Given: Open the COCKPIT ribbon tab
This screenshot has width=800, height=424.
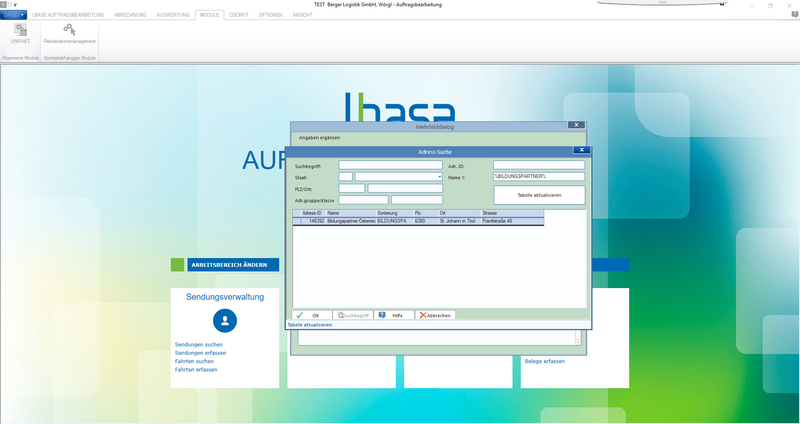Looking at the screenshot, I should 239,15.
